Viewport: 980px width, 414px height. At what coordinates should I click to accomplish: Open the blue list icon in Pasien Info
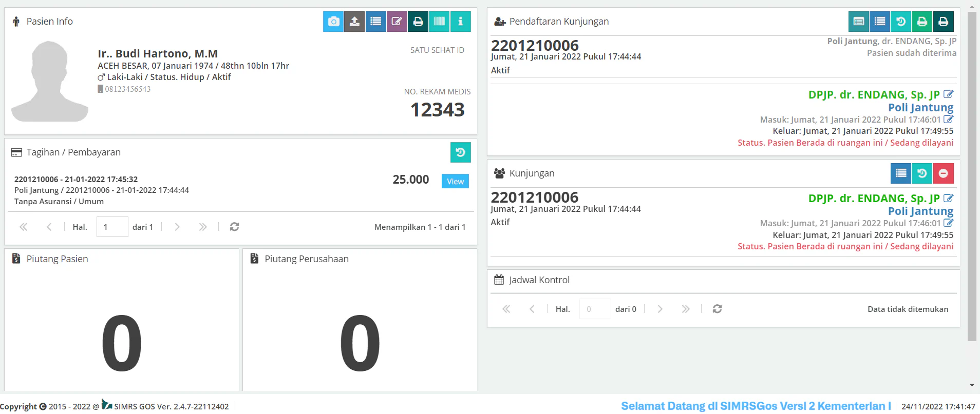tap(376, 22)
